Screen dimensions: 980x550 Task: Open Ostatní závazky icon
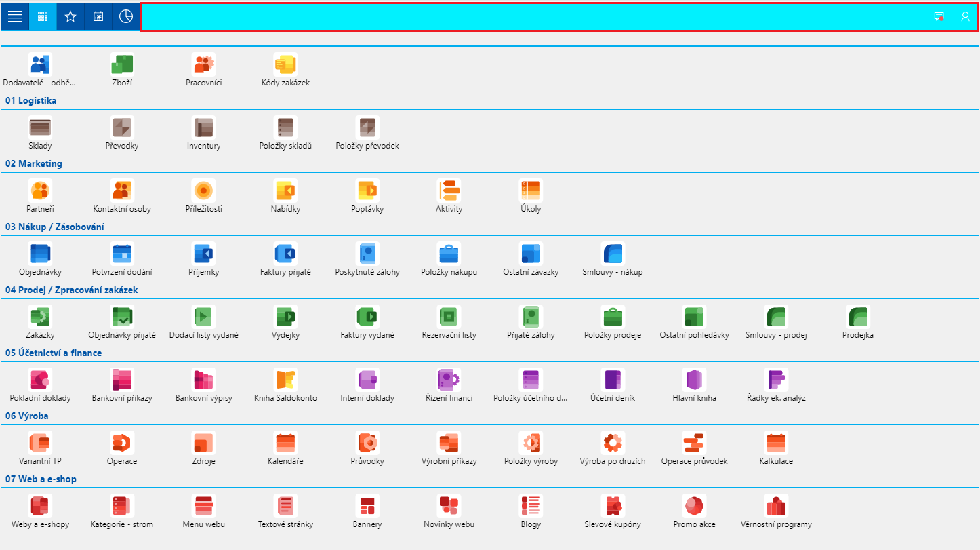click(x=531, y=254)
